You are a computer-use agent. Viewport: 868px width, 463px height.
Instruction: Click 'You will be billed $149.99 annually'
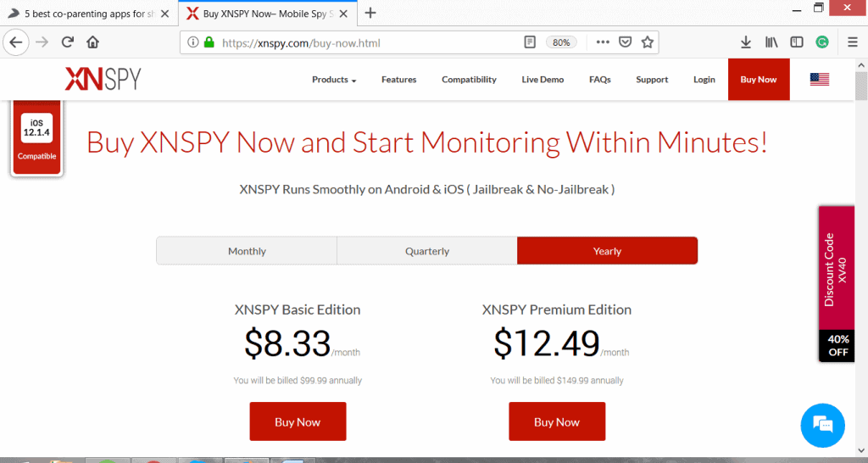coord(557,381)
